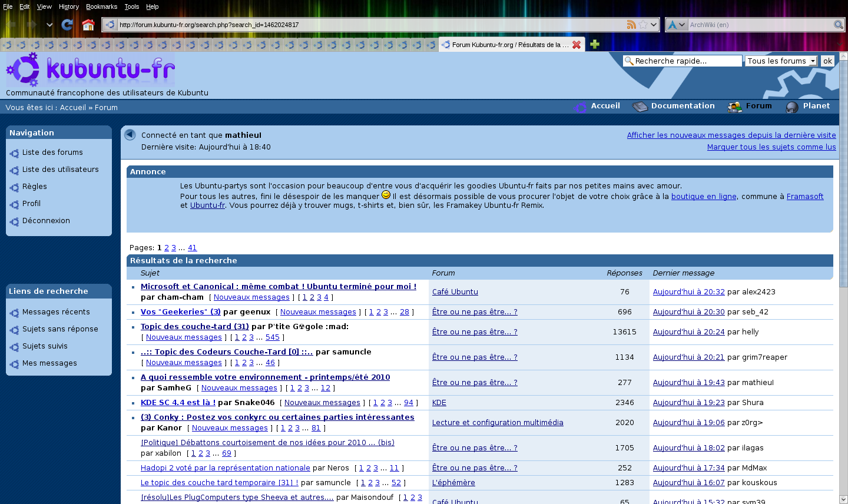848x504 pixels.
Task: Click the vertical scrollbar up arrow
Action: [843, 57]
